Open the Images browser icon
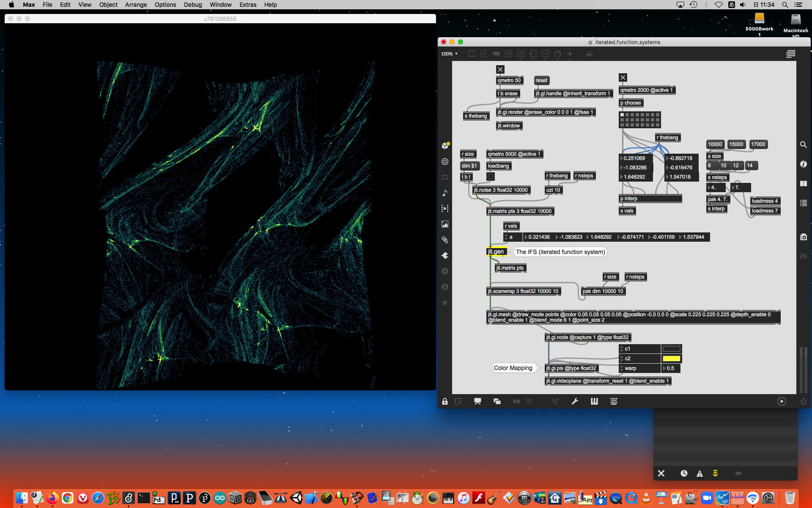812x508 pixels. tap(445, 224)
